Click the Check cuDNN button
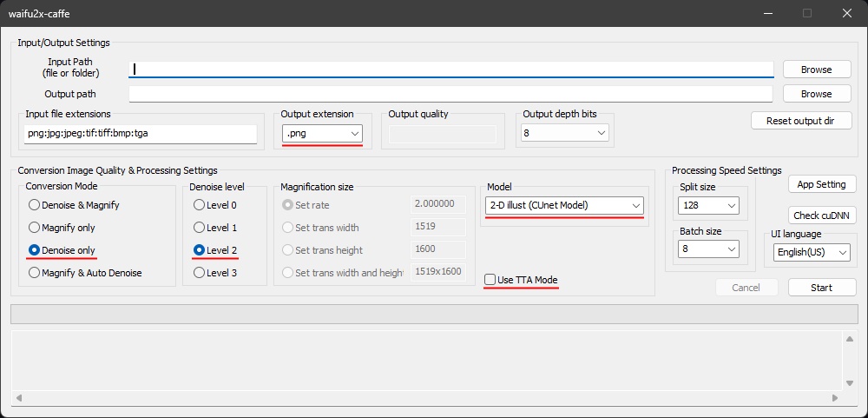 [822, 216]
